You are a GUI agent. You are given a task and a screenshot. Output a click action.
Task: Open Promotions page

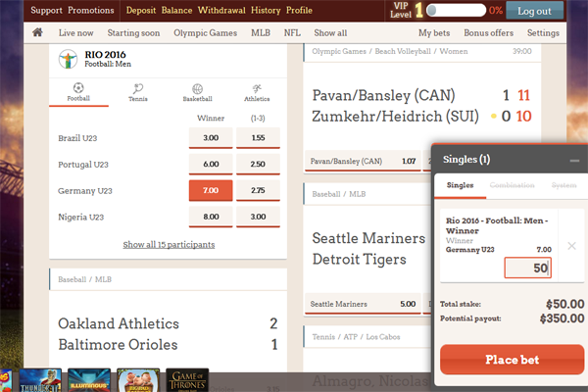pyautogui.click(x=91, y=10)
